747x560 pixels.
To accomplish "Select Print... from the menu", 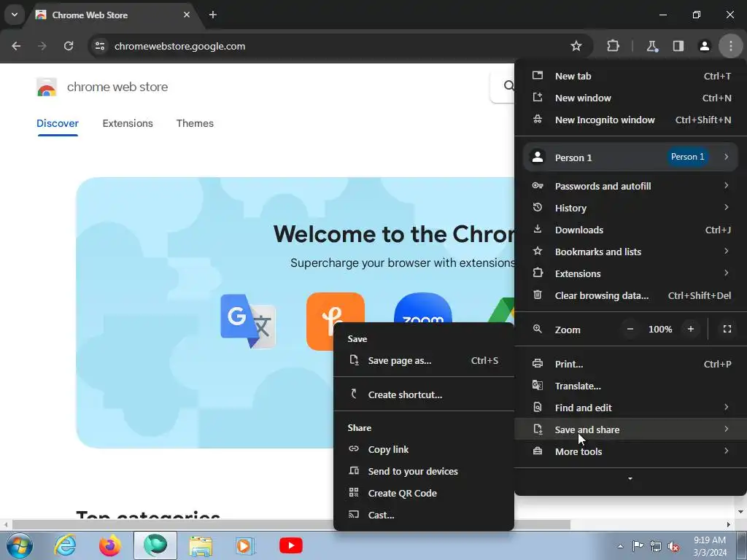I will coord(631,365).
